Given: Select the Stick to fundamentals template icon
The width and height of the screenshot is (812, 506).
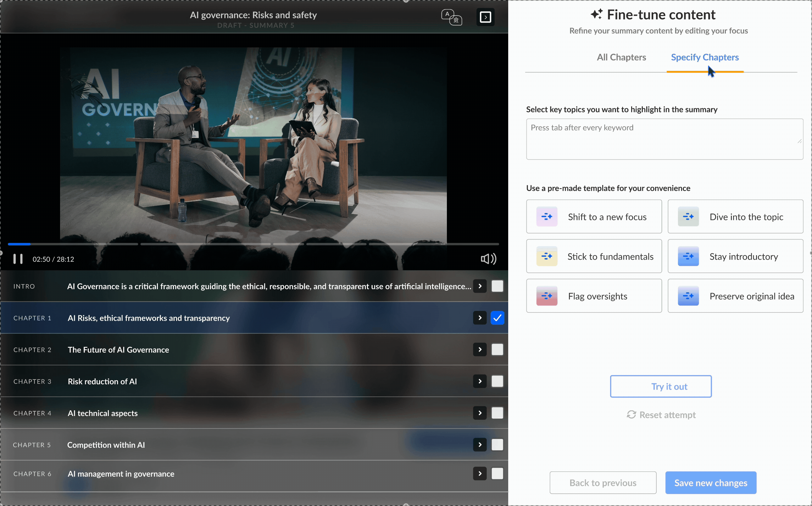Looking at the screenshot, I should pyautogui.click(x=547, y=256).
